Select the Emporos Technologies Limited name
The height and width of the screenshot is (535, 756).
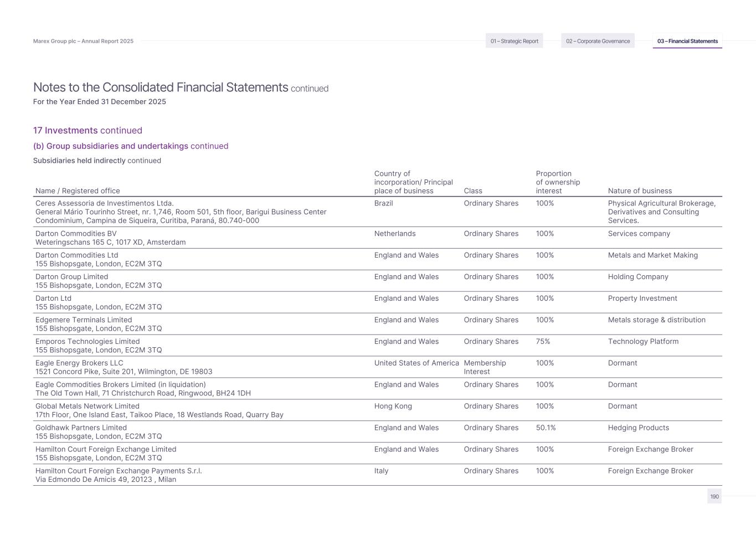88,342
